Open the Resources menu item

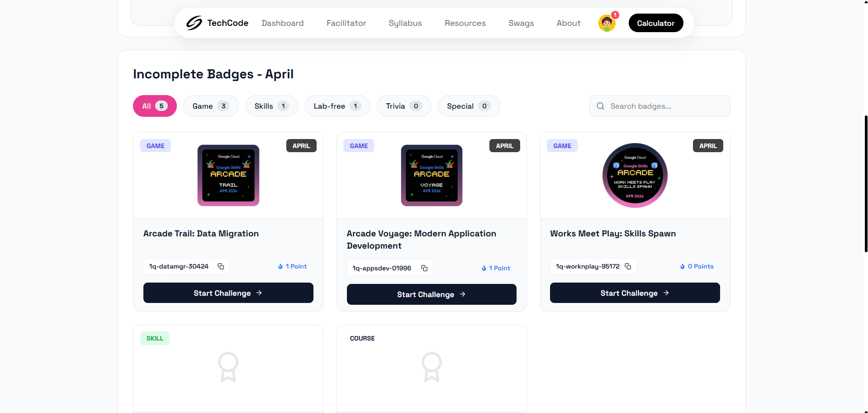pyautogui.click(x=465, y=23)
